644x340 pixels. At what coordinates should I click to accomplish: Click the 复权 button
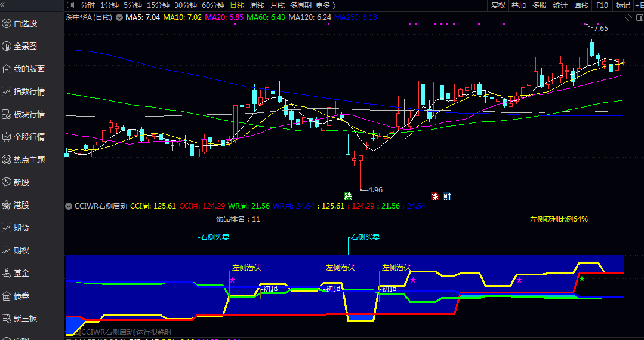(x=498, y=5)
